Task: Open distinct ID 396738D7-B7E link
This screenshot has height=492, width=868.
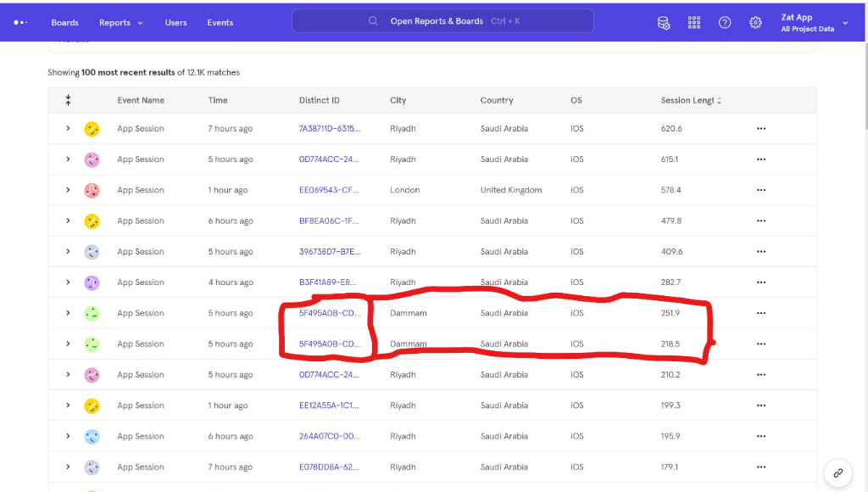Action: 330,252
